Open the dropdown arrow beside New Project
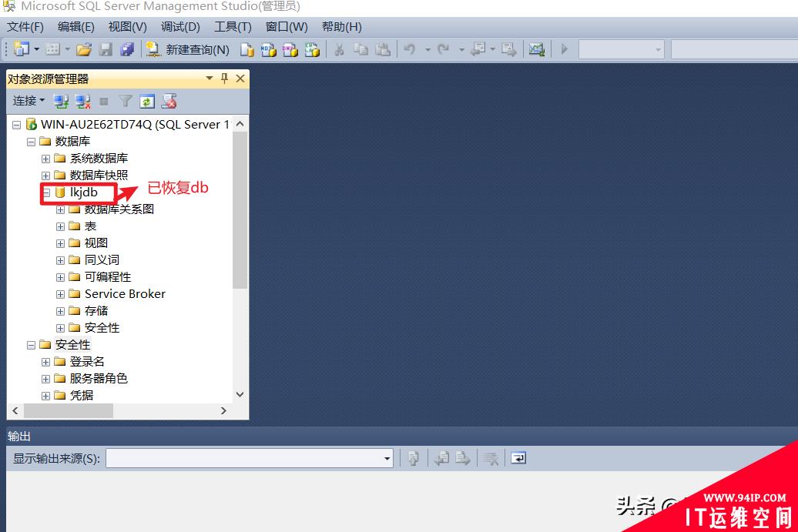The width and height of the screenshot is (798, 532). (x=37, y=49)
